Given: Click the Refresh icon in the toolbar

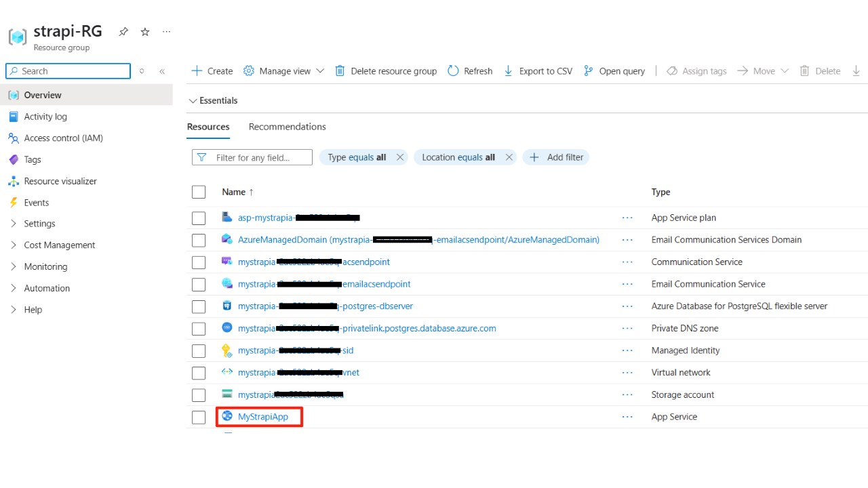Looking at the screenshot, I should 453,71.
